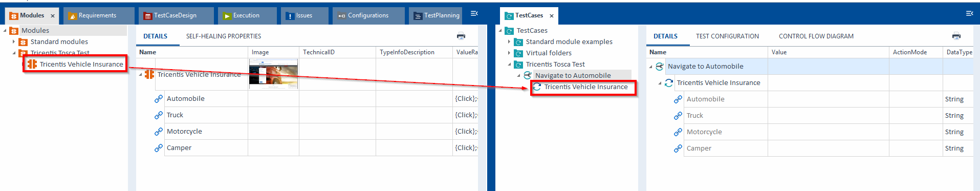
Task: Select Tricentis Vehicle Insurance in Modules tree
Action: 81,64
